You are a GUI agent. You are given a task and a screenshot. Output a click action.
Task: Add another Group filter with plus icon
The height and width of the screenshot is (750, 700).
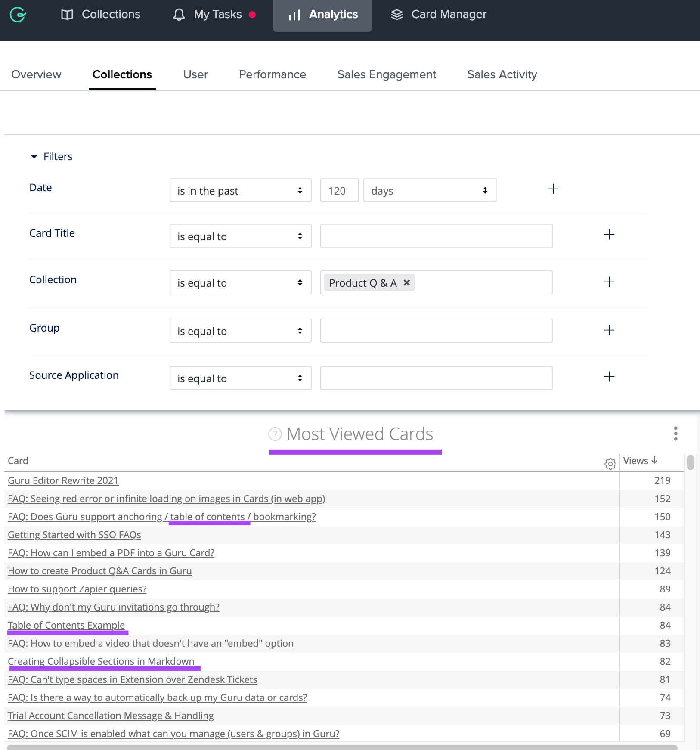coord(609,330)
